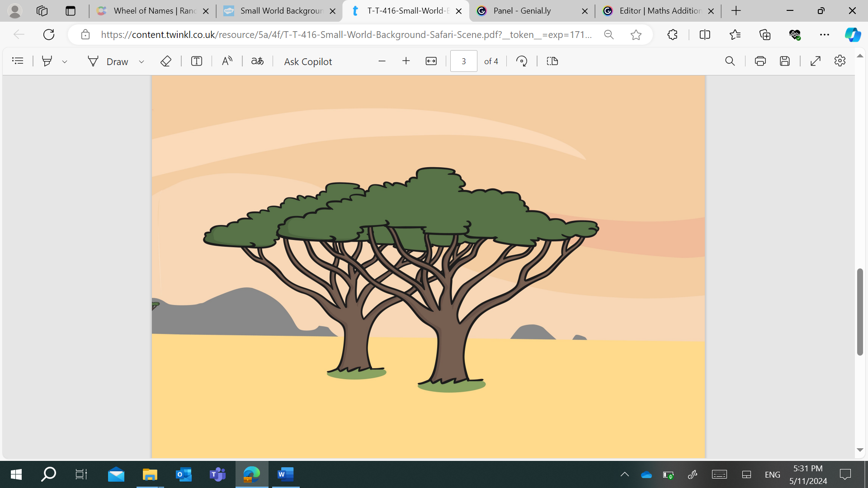Viewport: 868px width, 488px height.
Task: Click the Save PDF icon
Action: [x=785, y=61]
